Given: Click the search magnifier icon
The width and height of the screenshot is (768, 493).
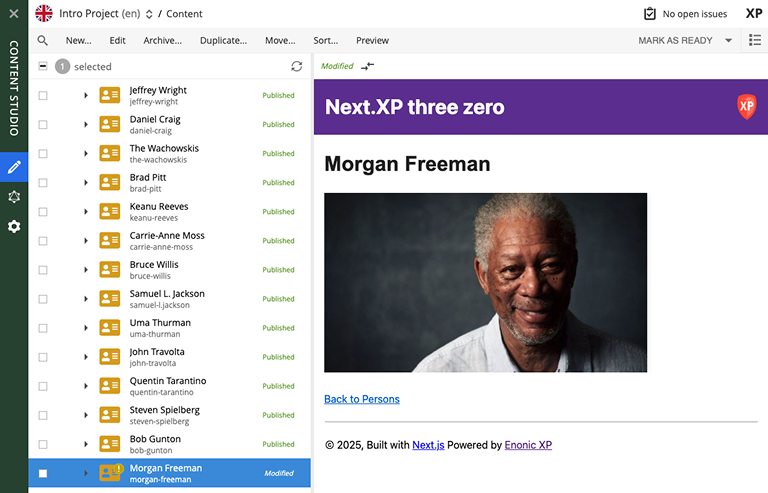Looking at the screenshot, I should 43,41.
